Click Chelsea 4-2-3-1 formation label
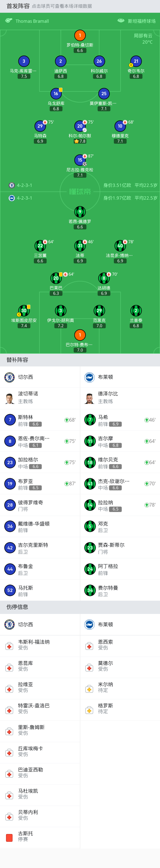This screenshot has width=160, height=868. 24,185
